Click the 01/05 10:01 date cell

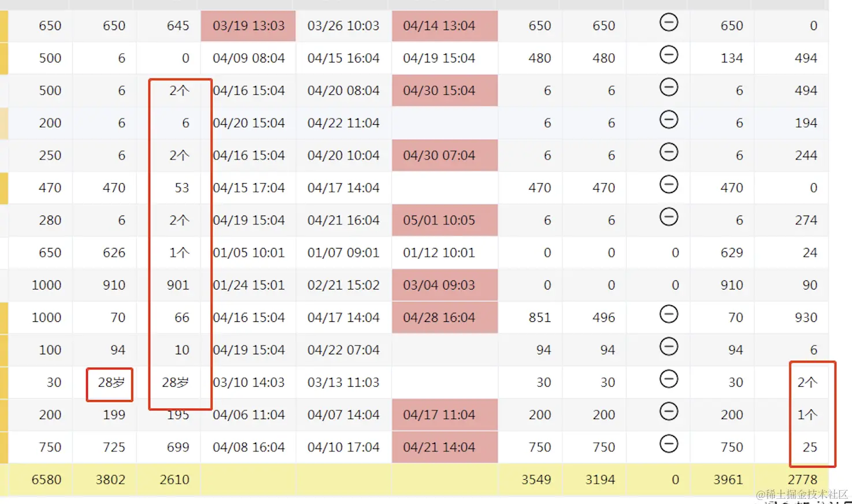249,253
